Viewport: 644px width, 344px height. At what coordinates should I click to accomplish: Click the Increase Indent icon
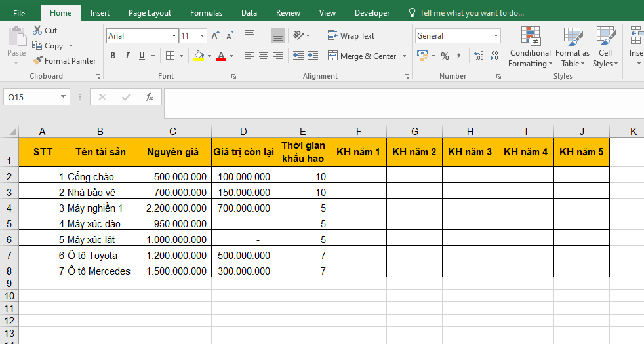(x=313, y=56)
